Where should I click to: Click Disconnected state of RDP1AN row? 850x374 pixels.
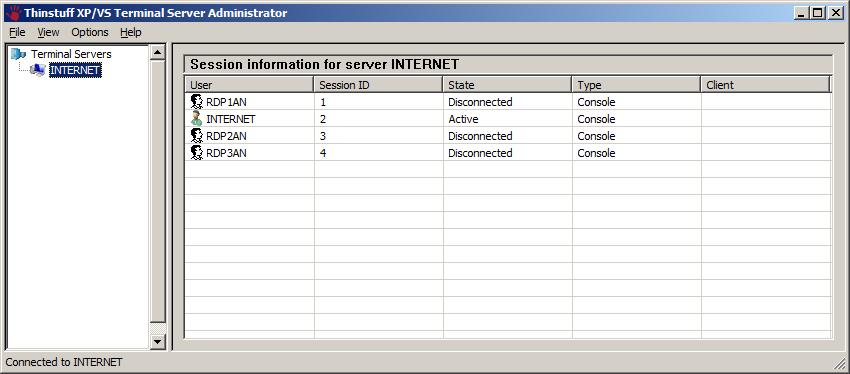pos(507,102)
